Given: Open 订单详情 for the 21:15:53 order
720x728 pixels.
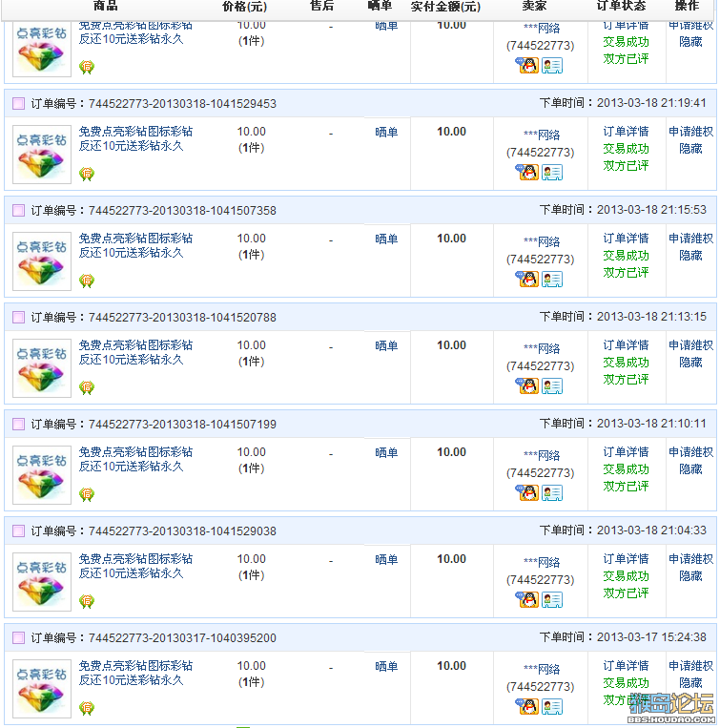Looking at the screenshot, I should point(626,239).
